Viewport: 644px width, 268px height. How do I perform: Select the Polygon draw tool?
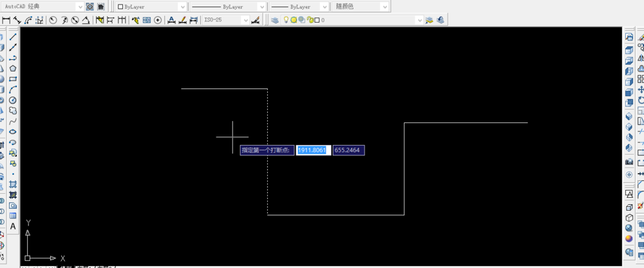(13, 68)
